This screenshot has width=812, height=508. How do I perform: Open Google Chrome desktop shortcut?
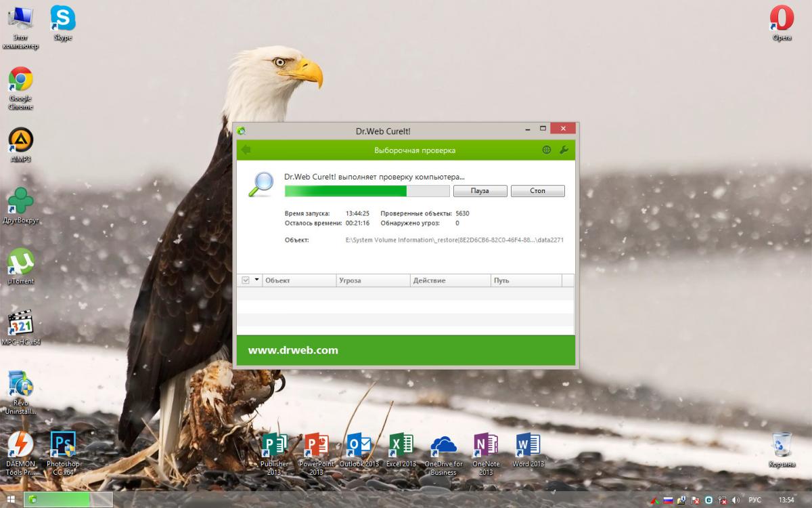click(x=20, y=88)
